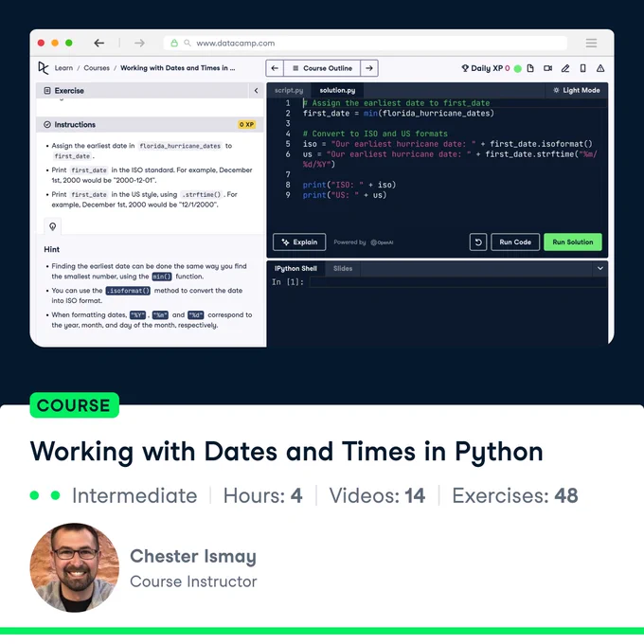This screenshot has height=644, width=644.
Task: Open the Learn breadcrumb link
Action: (63, 68)
